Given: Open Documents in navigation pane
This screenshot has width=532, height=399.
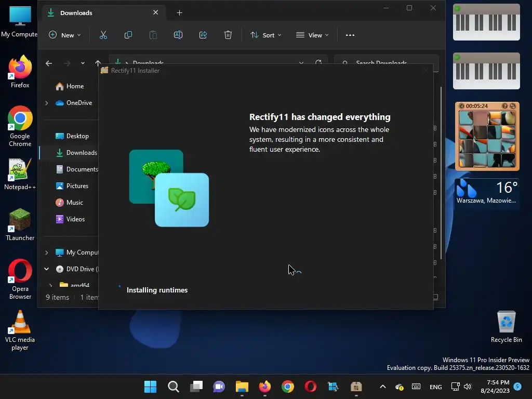Looking at the screenshot, I should click(x=77, y=169).
